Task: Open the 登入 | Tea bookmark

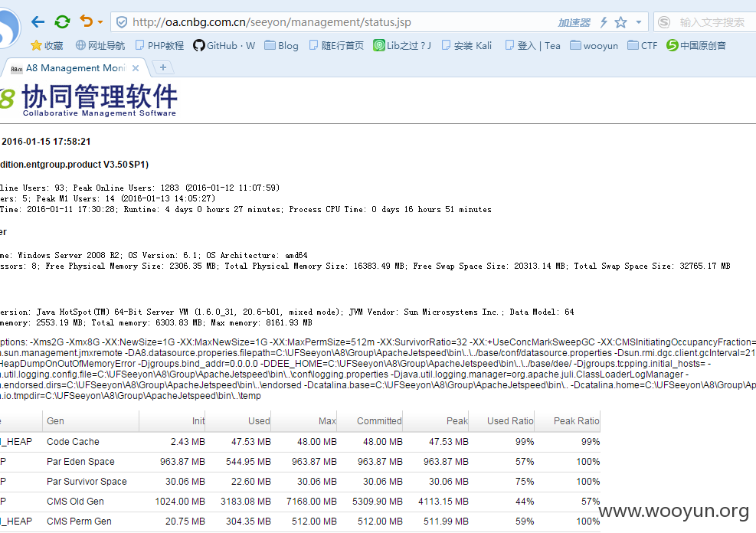Action: point(533,45)
